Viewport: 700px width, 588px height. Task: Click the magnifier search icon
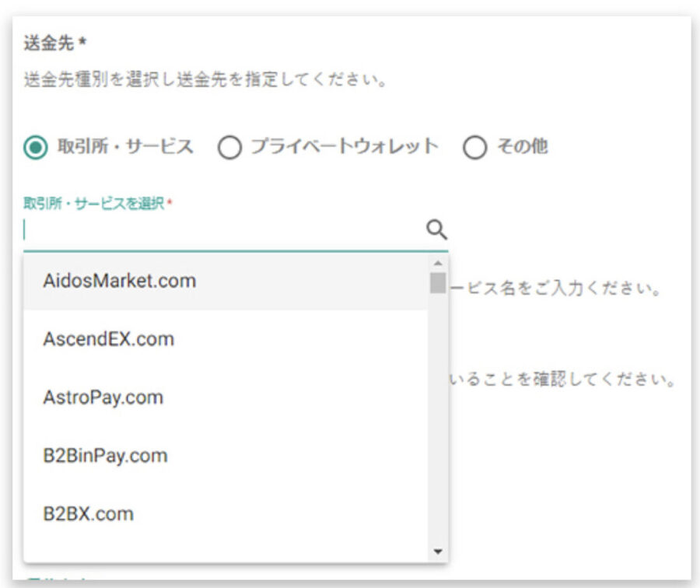click(436, 230)
